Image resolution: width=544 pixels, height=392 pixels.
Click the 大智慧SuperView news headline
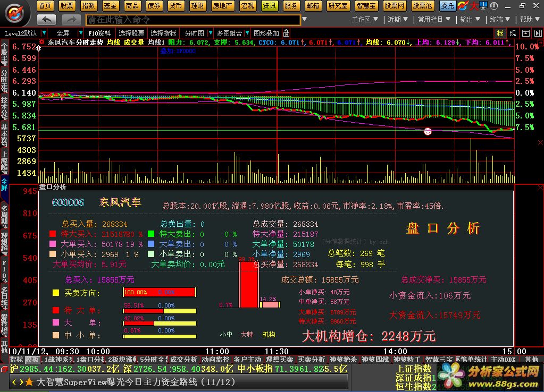point(136,382)
